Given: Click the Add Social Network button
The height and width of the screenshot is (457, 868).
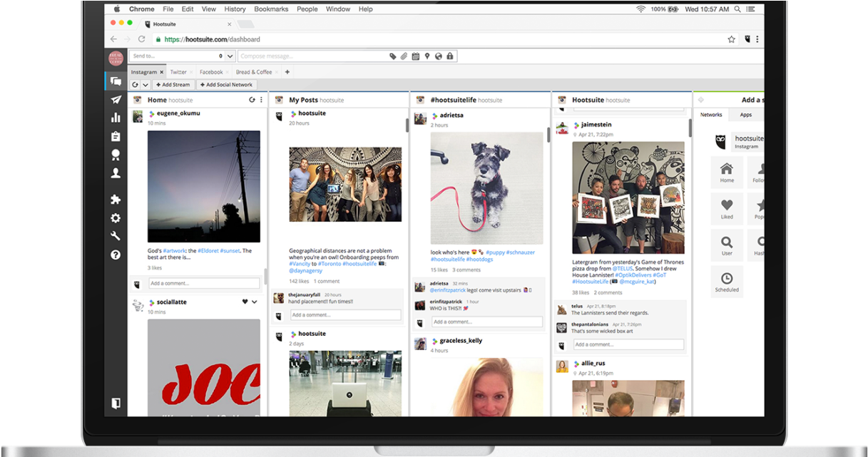Looking at the screenshot, I should click(x=226, y=85).
